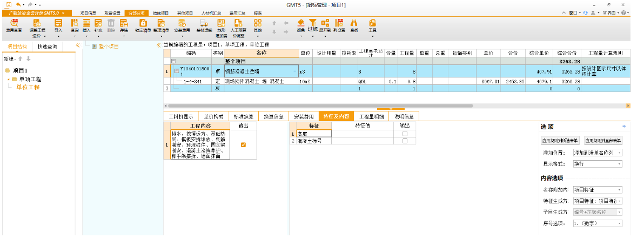The width and height of the screenshot is (644, 251).
Task: Click the 查询 (Query) toolbar icon
Action: click(x=75, y=25)
